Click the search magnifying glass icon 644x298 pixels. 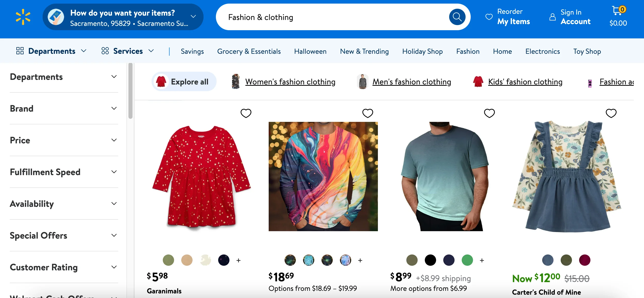point(457,17)
